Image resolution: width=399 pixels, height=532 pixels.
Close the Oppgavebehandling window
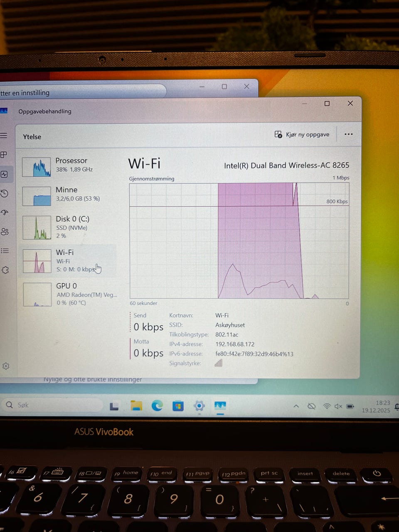click(350, 103)
